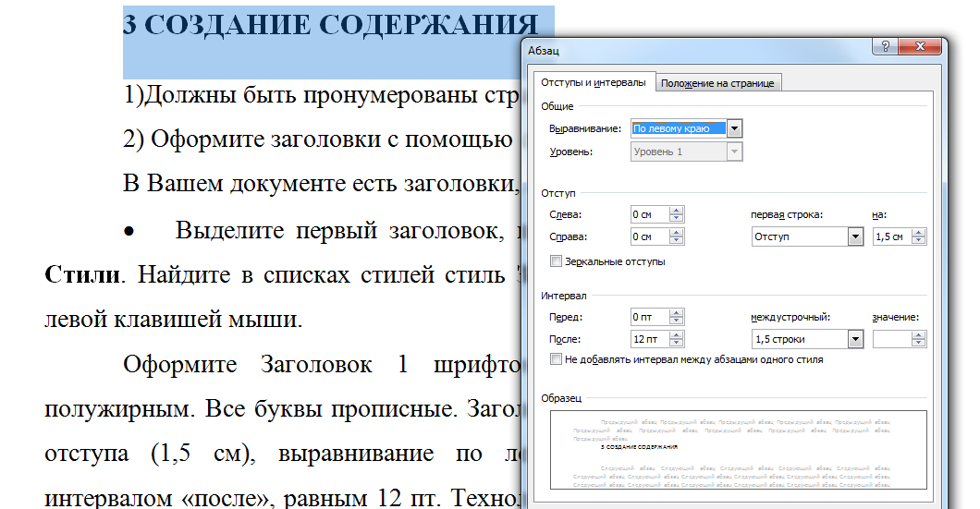The image size is (980, 509).
Task: Open the Выравнивание alignment dropdown
Action: 735,128
